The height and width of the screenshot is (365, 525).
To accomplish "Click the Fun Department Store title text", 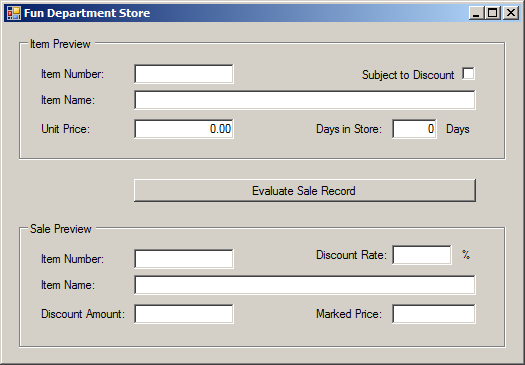I will [87, 13].
